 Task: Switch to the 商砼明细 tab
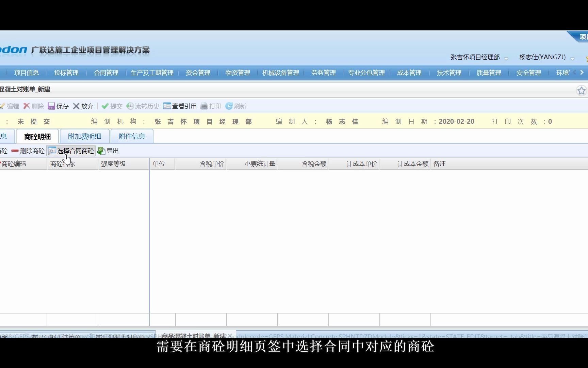(37, 136)
